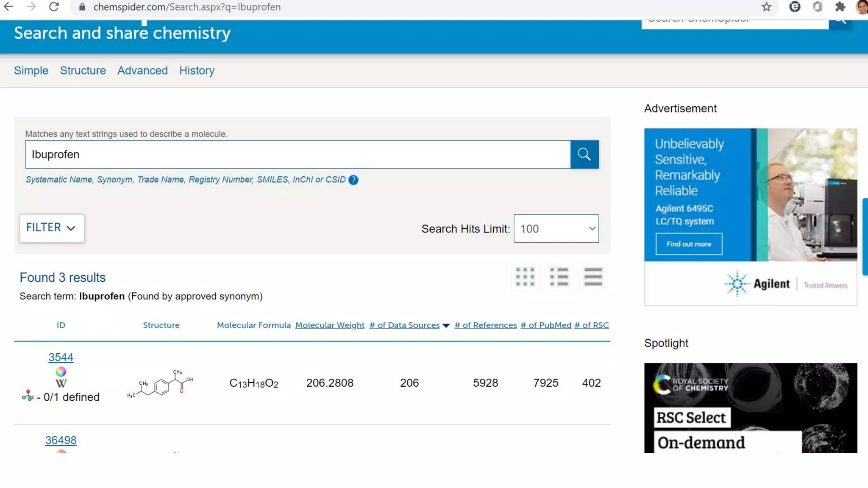This screenshot has height=488, width=868.
Task: Open the History tab
Action: [197, 70]
